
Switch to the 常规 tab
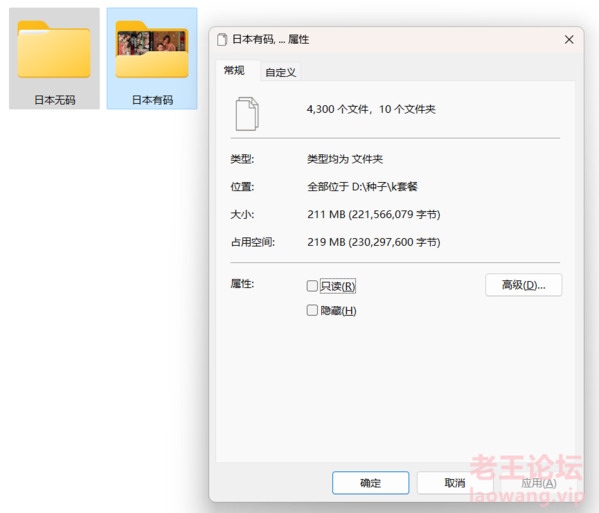234,70
